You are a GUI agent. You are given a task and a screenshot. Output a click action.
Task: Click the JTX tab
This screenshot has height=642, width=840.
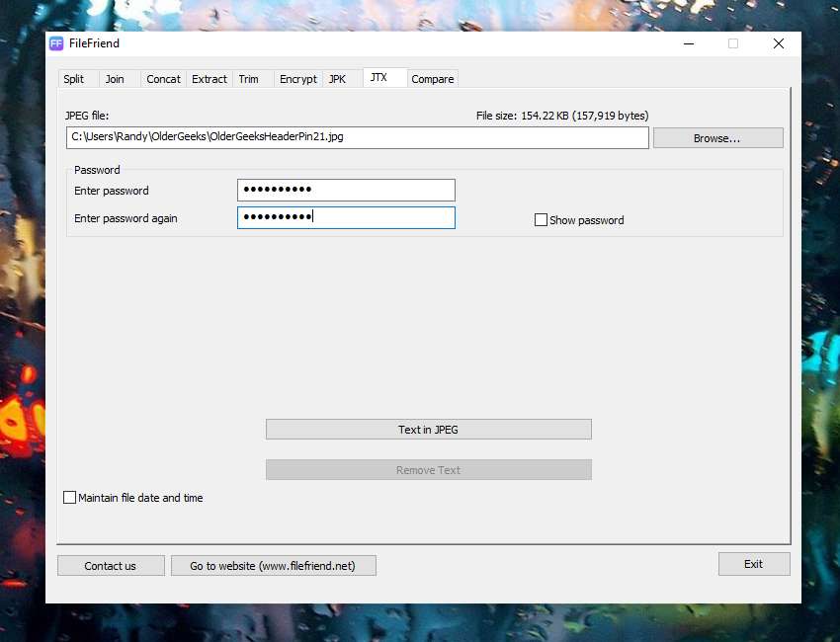click(x=384, y=78)
